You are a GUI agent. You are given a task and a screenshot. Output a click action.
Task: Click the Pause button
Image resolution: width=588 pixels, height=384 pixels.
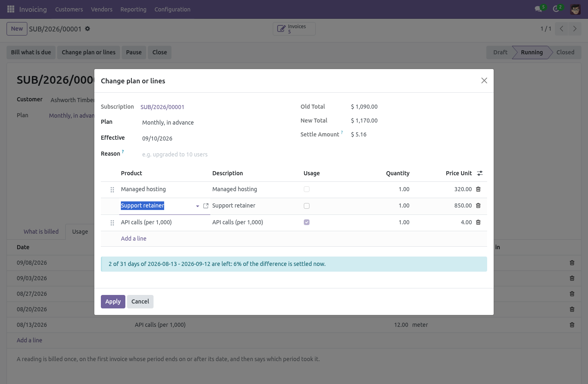[134, 52]
